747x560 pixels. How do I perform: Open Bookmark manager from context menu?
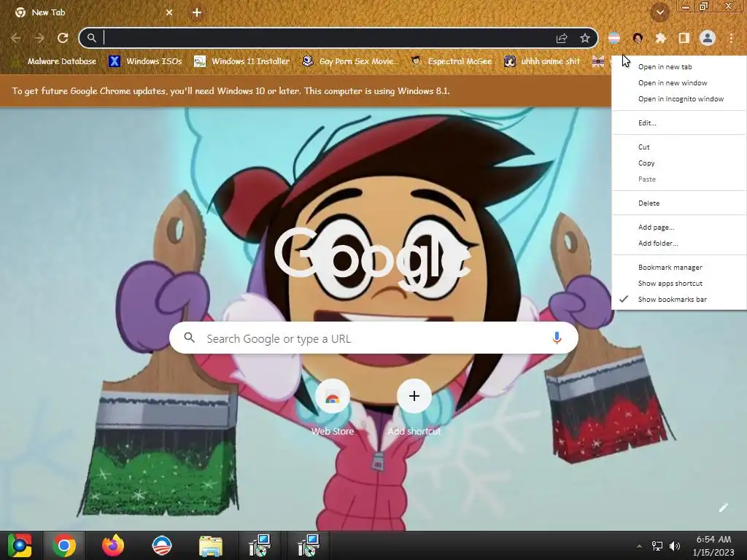[x=679, y=267]
